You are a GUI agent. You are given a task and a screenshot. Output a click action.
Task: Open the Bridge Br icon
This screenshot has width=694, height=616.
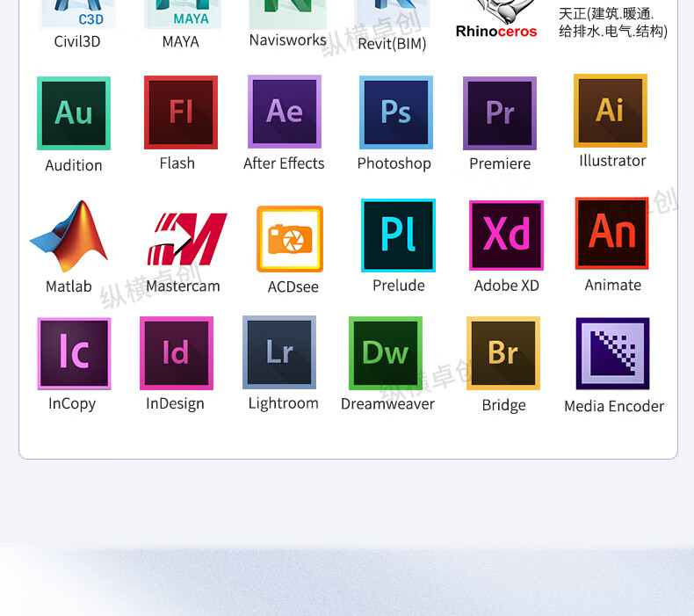point(503,353)
